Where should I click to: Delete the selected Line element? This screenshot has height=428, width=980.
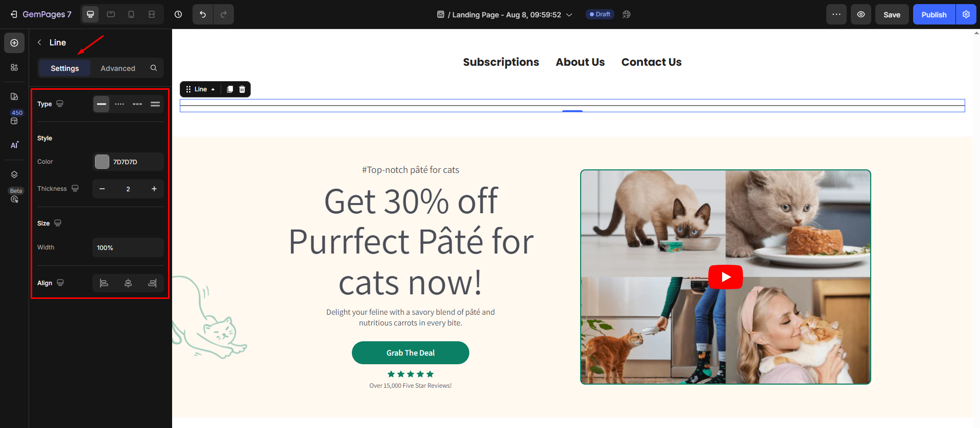coord(242,89)
